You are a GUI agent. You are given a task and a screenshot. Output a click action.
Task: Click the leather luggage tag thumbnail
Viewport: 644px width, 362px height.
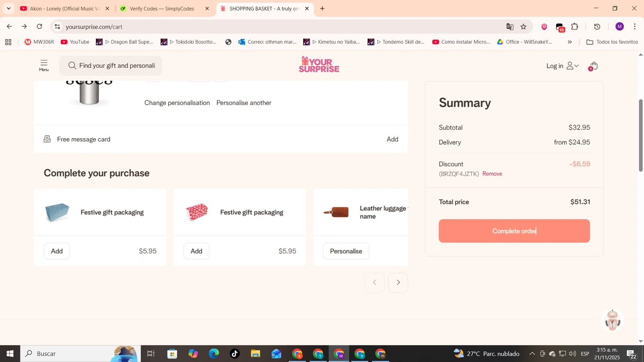(x=336, y=212)
